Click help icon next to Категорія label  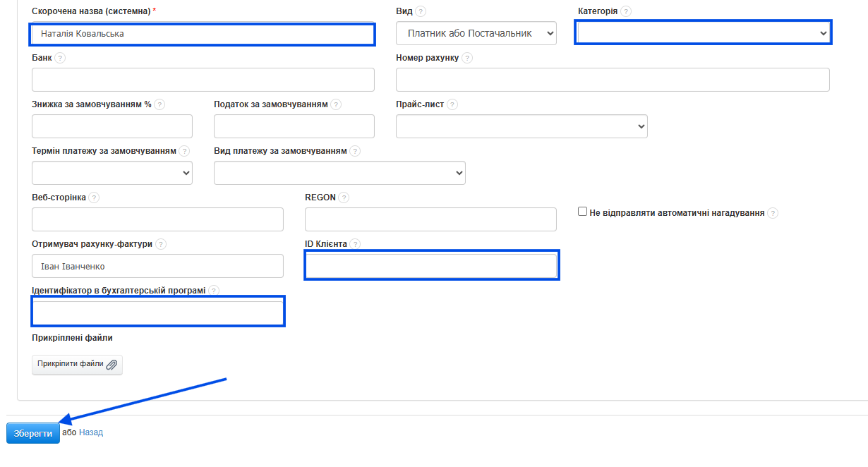click(626, 12)
